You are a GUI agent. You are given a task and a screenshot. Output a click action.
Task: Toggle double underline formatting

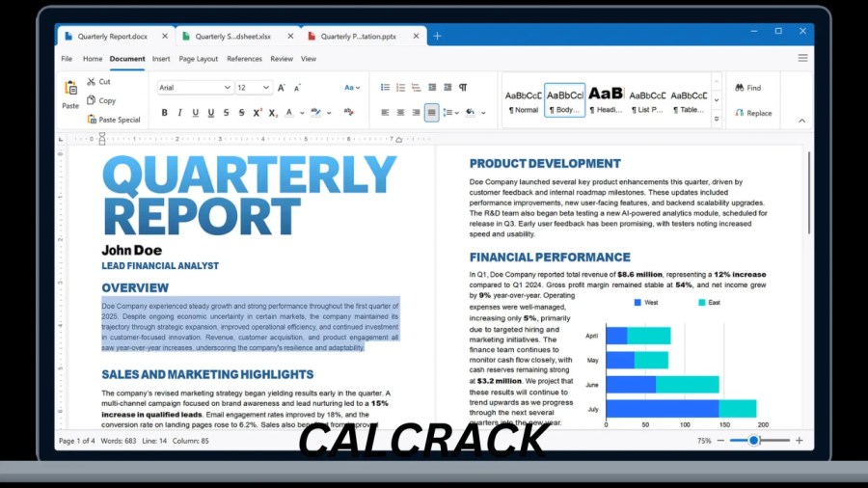[211, 112]
